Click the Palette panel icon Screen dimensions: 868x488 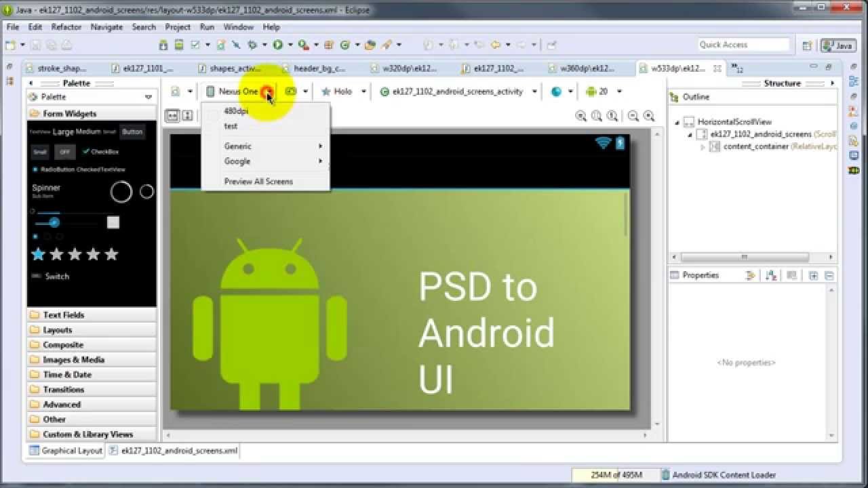[33, 97]
